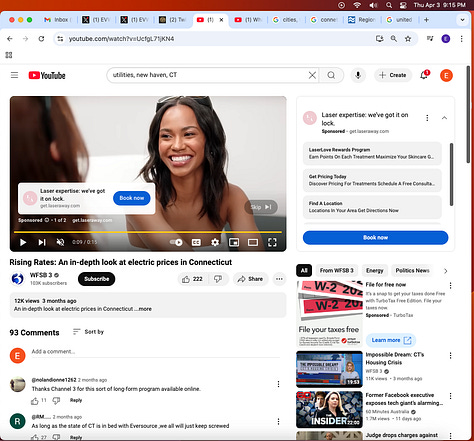
Task: Open sponsored Laser ad options menu
Action: coord(427,118)
